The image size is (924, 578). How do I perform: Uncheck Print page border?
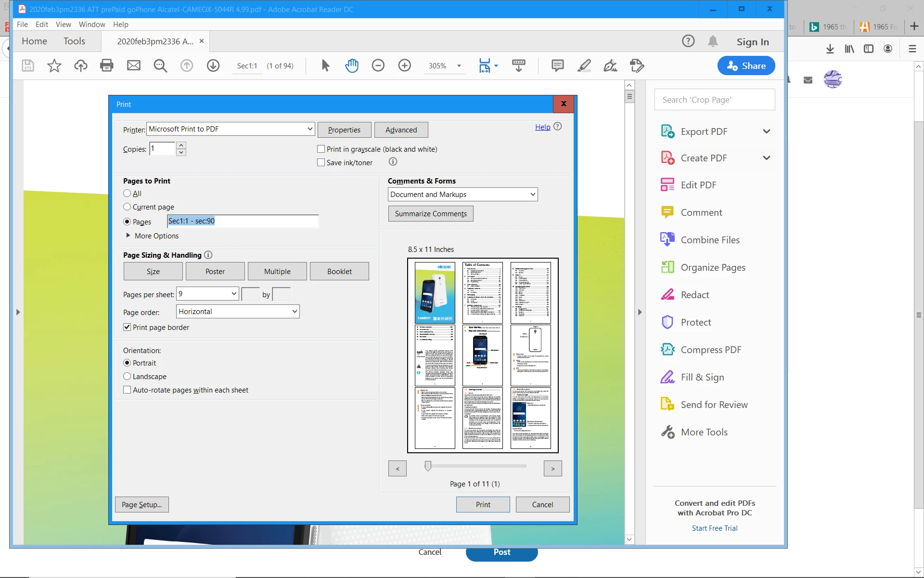coord(127,327)
